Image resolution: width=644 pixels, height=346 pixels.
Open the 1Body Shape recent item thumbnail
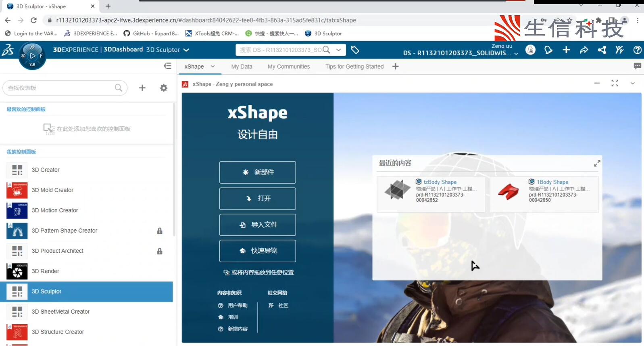click(509, 191)
